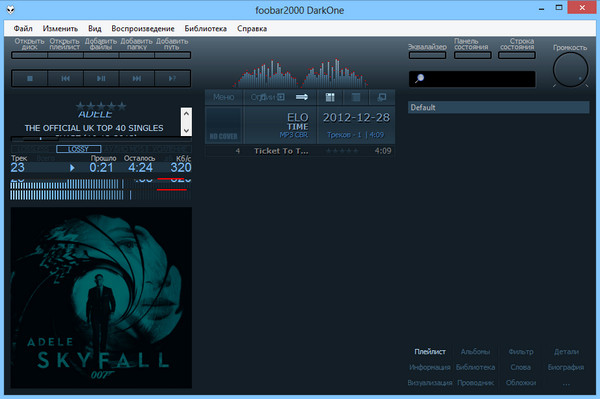This screenshot has height=399, width=600.
Task: Click the NO COVER placeholder thumbnail
Action: (x=223, y=125)
